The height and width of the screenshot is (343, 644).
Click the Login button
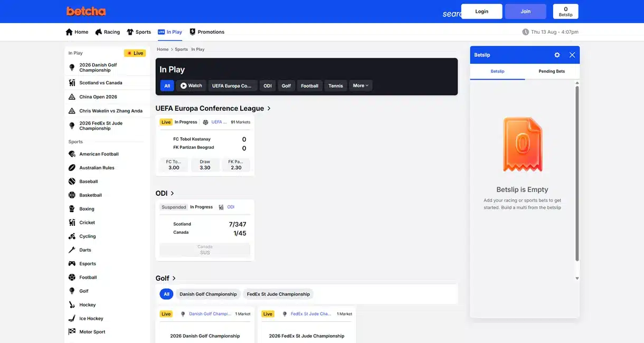click(481, 11)
